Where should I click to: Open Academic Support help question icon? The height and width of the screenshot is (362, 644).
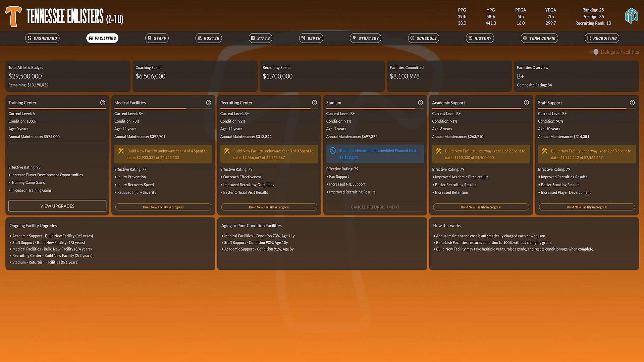526,103
